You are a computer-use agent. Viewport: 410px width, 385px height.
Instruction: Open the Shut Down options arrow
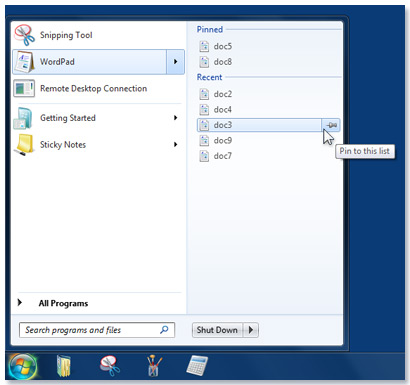tap(251, 330)
